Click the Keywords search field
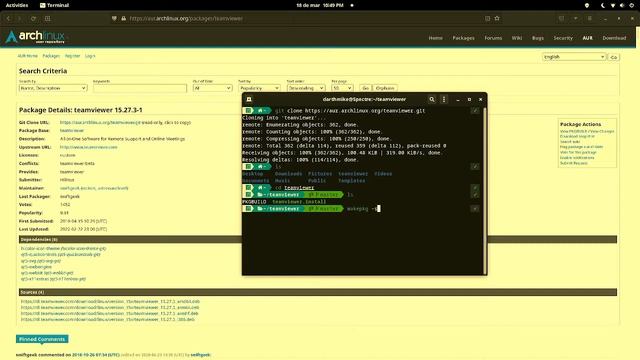The image size is (640, 360). (x=140, y=88)
